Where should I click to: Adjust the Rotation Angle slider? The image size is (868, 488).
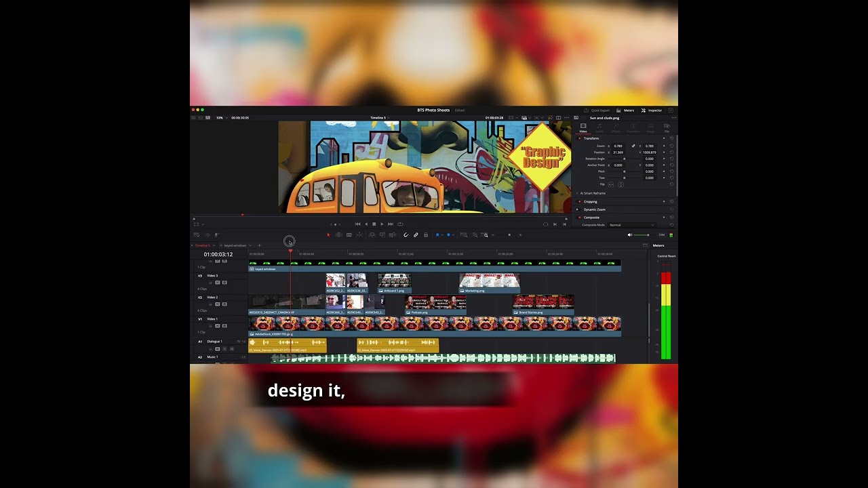625,159
